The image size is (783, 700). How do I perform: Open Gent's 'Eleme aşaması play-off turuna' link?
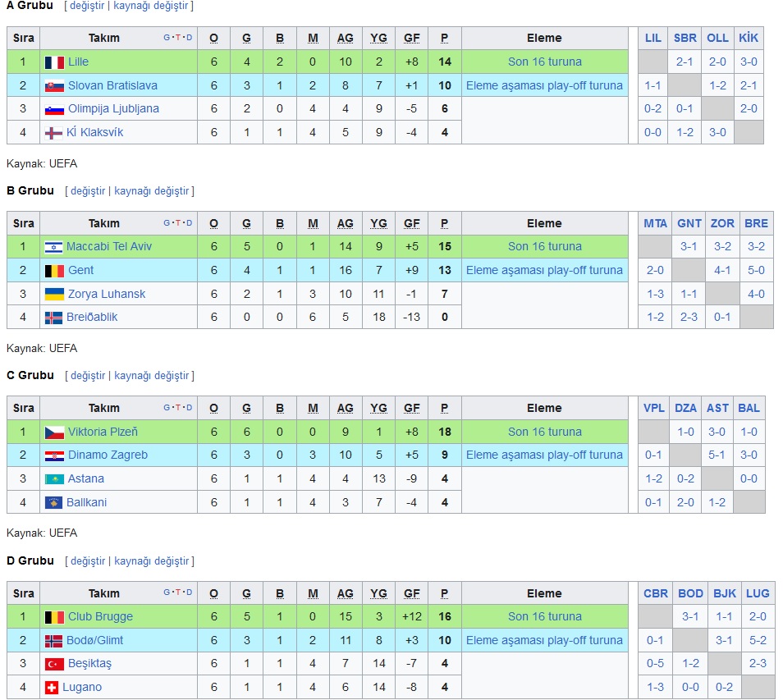click(x=544, y=270)
